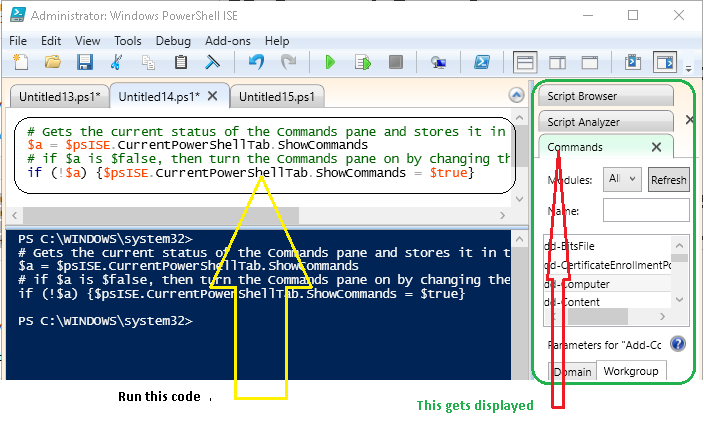This screenshot has height=431, width=704.
Task: Switch to Untitled13.ps1 tab
Action: pos(59,97)
